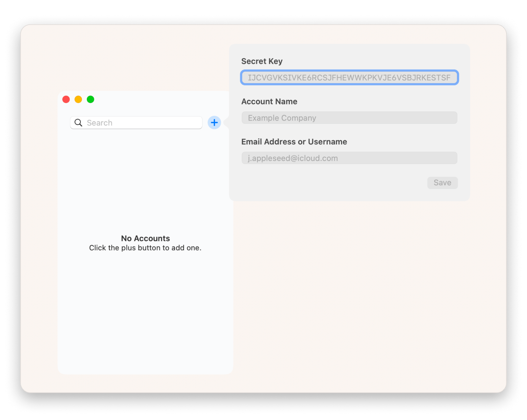The height and width of the screenshot is (420, 527).
Task: Click the "Account Name" label
Action: click(x=269, y=102)
